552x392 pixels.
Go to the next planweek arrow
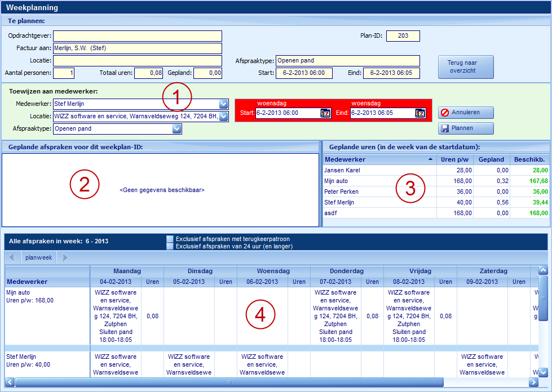[x=64, y=257]
